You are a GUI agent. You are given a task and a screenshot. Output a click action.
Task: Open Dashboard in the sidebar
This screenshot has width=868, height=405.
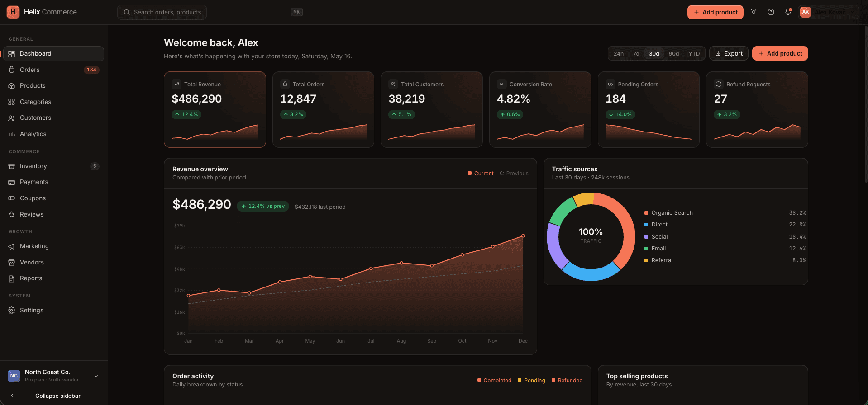(53, 53)
